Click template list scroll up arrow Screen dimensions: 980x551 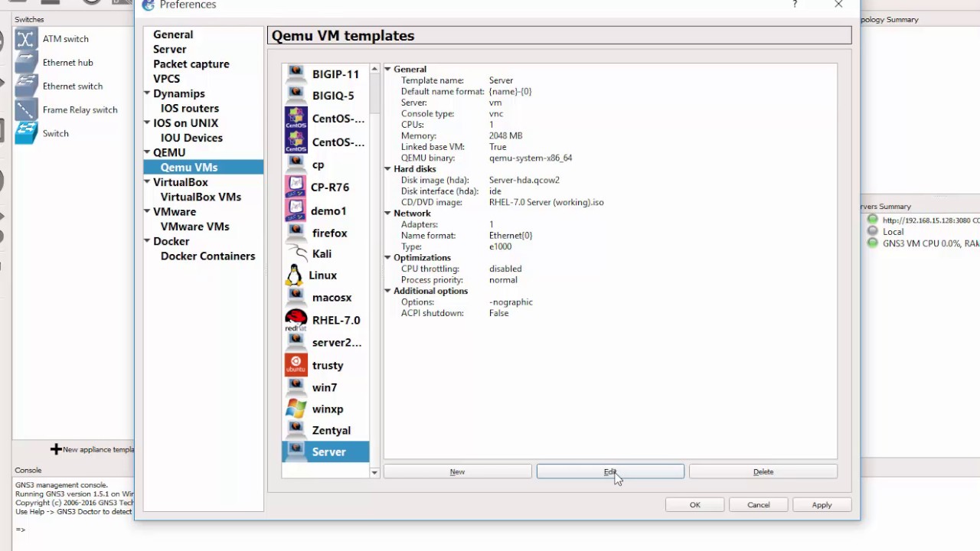pos(374,70)
